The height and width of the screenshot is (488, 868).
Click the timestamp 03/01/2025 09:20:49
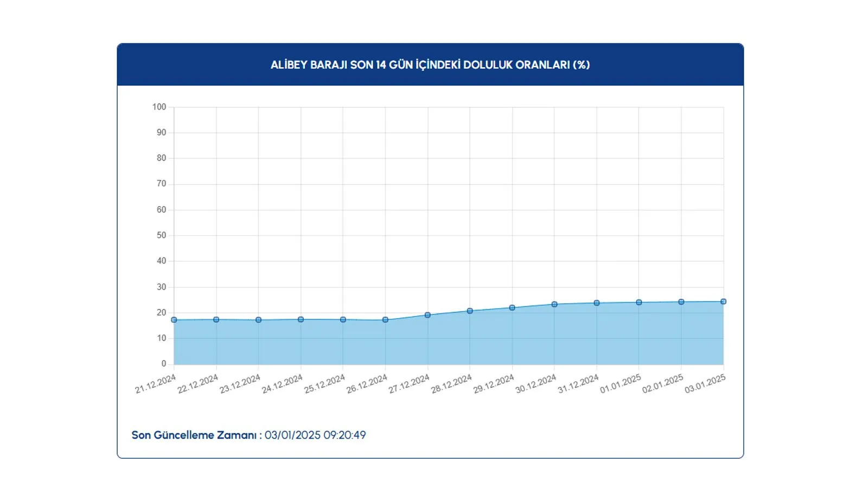coord(315,435)
